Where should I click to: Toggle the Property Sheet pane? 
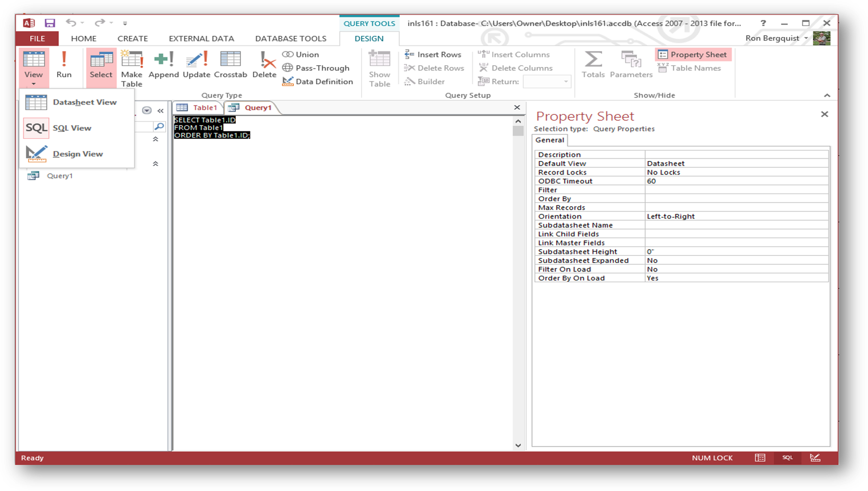click(x=692, y=54)
